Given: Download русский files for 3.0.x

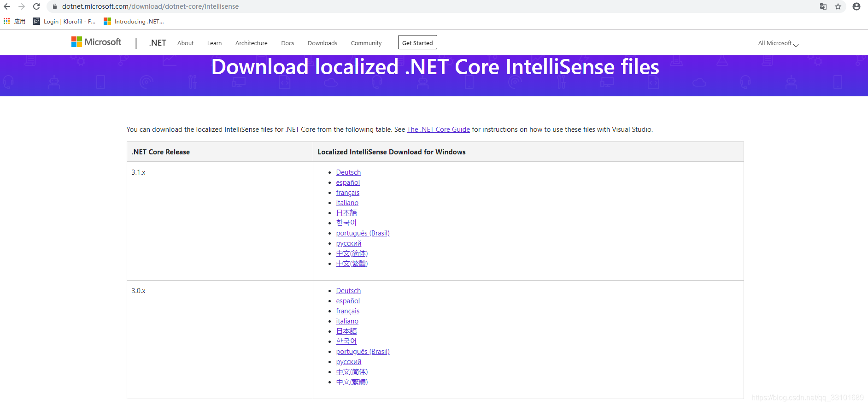Looking at the screenshot, I should [x=348, y=362].
